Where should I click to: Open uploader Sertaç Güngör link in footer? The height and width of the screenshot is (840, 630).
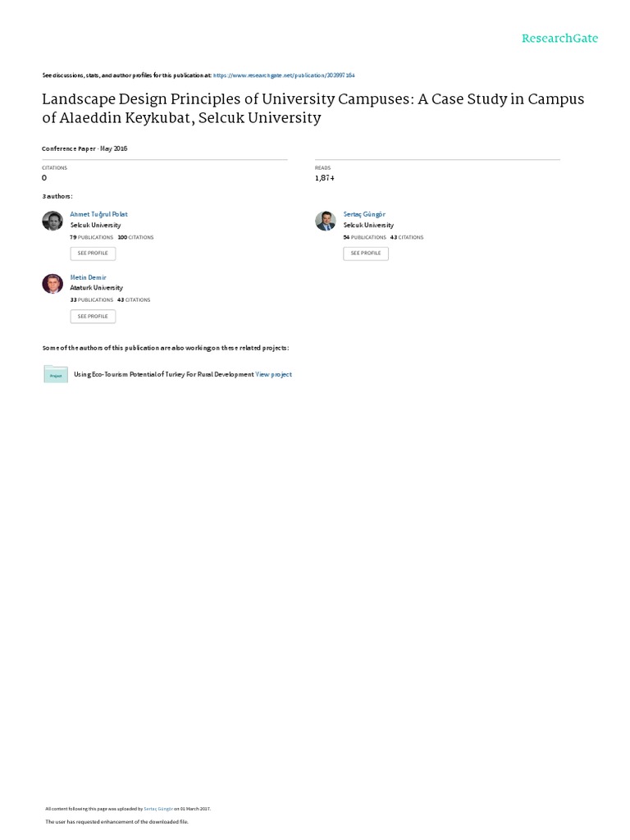pyautogui.click(x=158, y=808)
